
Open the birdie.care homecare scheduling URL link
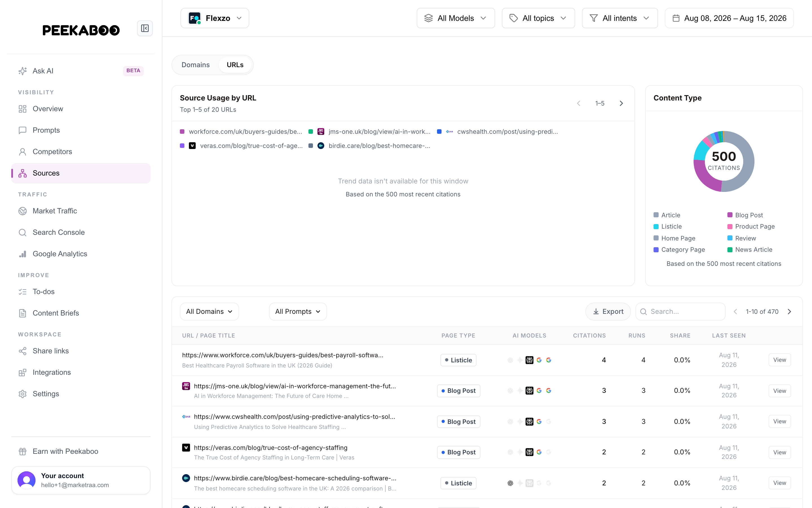(x=295, y=478)
